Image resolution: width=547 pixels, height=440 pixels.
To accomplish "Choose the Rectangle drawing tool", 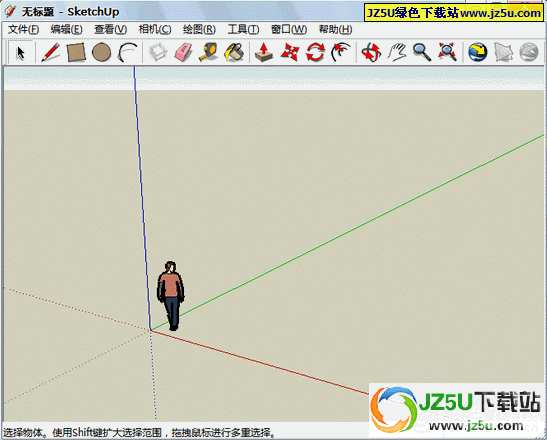I will pyautogui.click(x=76, y=52).
